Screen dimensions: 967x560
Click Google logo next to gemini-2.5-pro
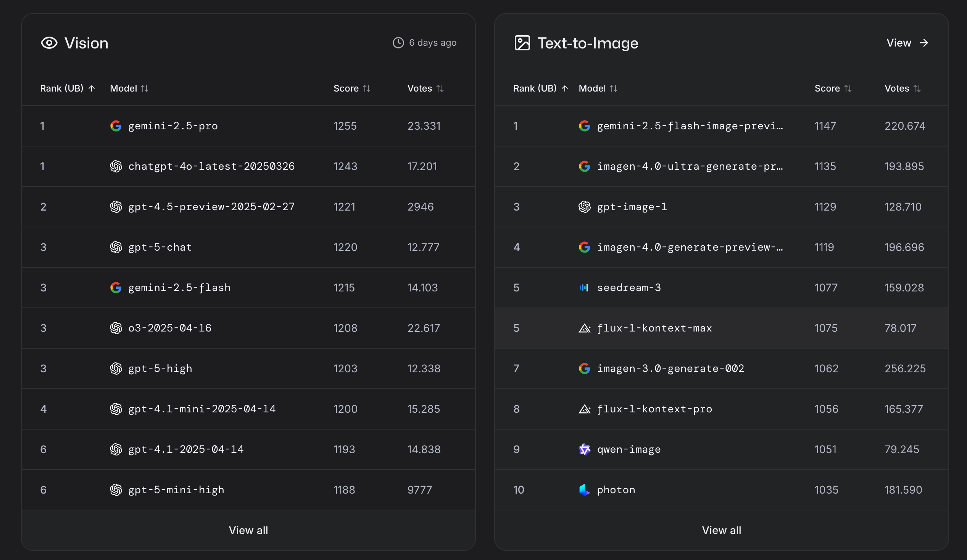coord(116,126)
